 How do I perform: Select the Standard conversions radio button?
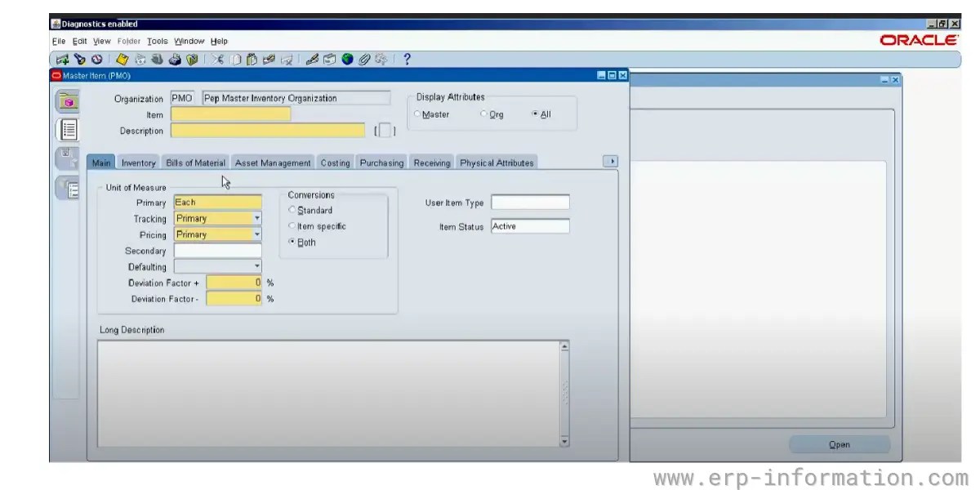click(292, 210)
